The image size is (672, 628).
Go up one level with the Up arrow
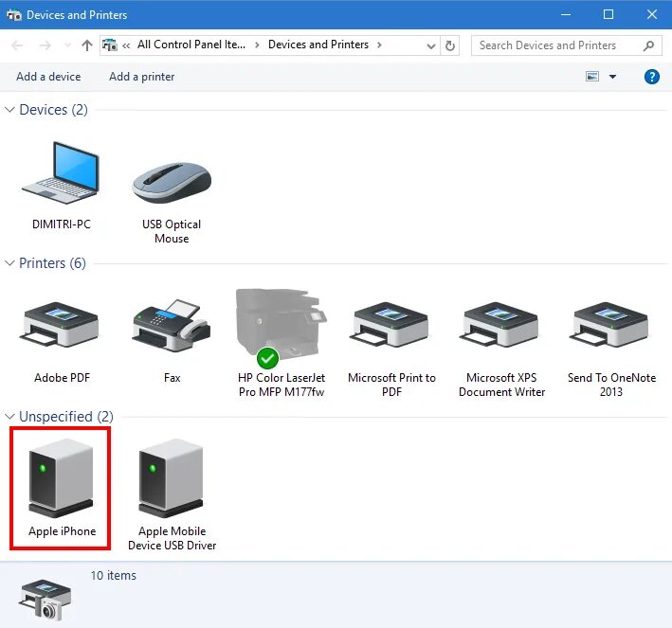tap(87, 45)
